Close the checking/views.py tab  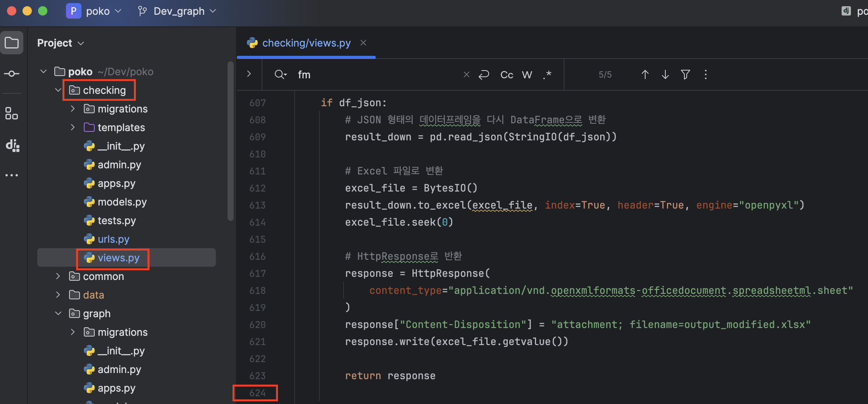[363, 43]
